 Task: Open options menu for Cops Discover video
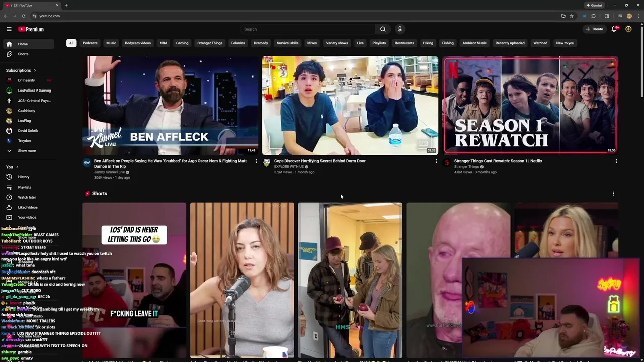pyautogui.click(x=436, y=161)
